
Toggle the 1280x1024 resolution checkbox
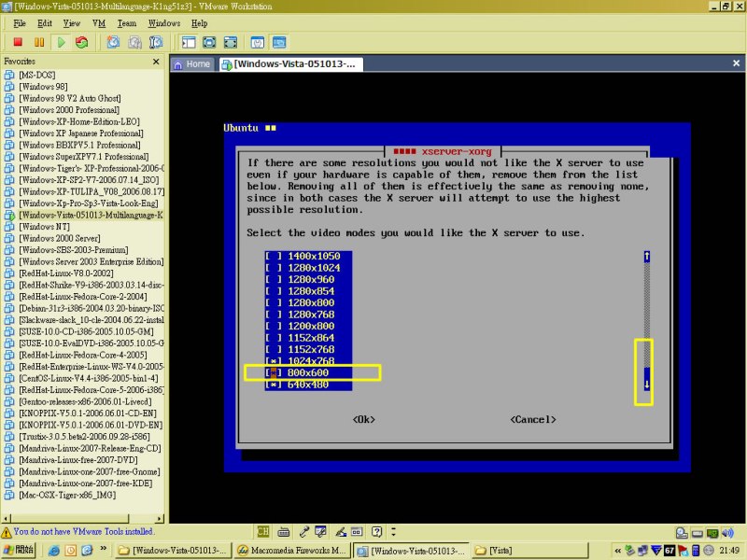(x=274, y=268)
